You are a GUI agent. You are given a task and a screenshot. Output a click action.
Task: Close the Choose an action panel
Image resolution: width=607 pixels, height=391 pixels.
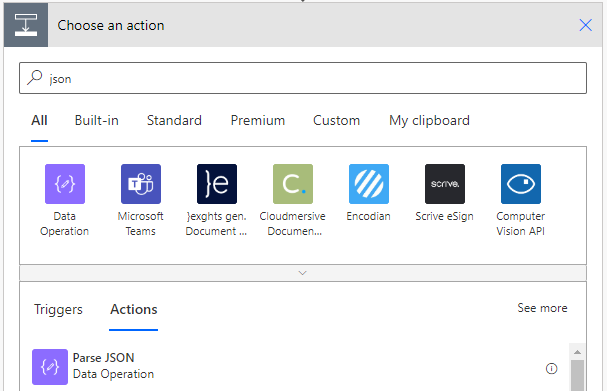point(585,25)
